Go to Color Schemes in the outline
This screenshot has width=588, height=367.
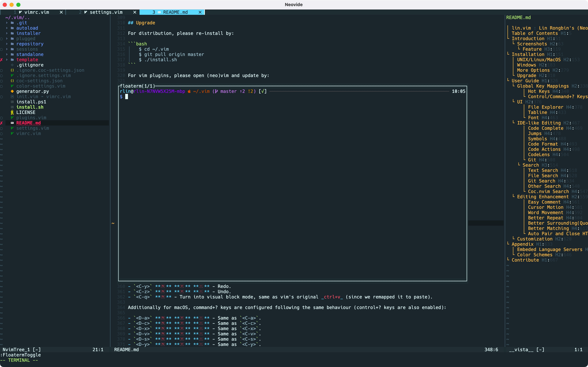535,255
